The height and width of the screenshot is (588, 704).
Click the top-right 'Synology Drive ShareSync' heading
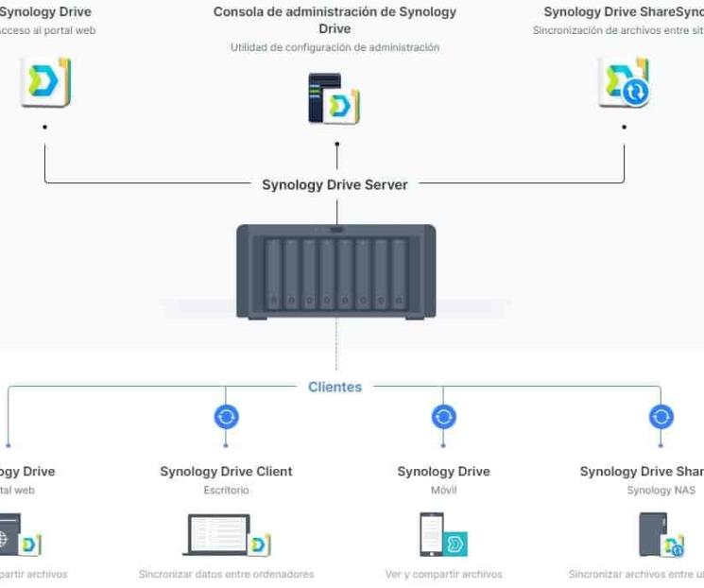pos(624,11)
